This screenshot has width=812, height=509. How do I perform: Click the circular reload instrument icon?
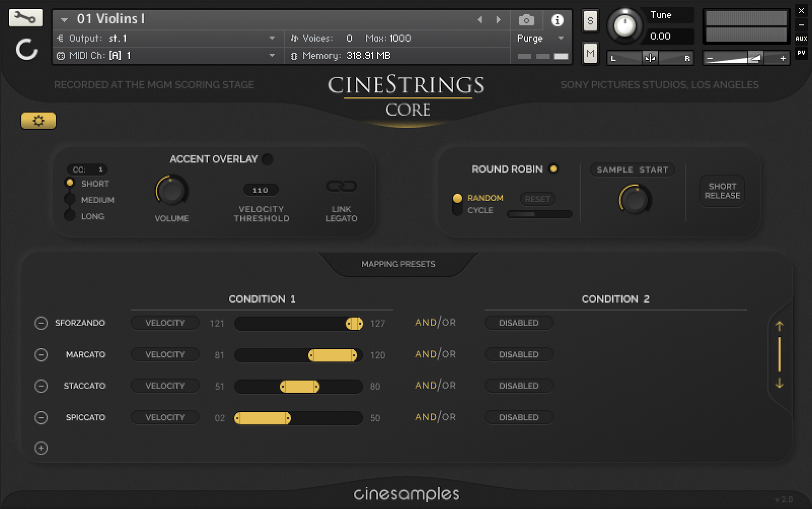pyautogui.click(x=26, y=49)
